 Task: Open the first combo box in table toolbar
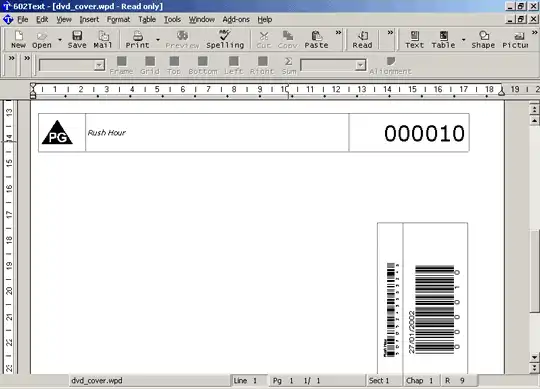point(72,65)
